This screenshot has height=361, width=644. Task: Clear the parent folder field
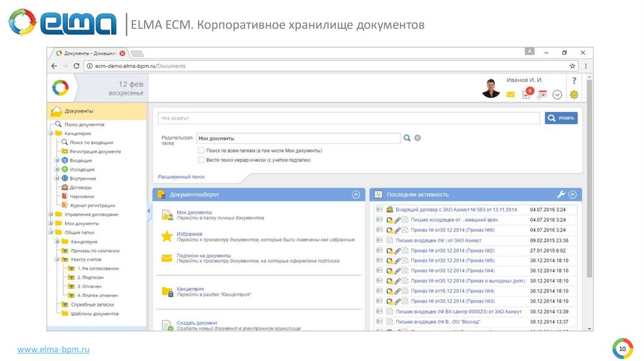pyautogui.click(x=418, y=138)
